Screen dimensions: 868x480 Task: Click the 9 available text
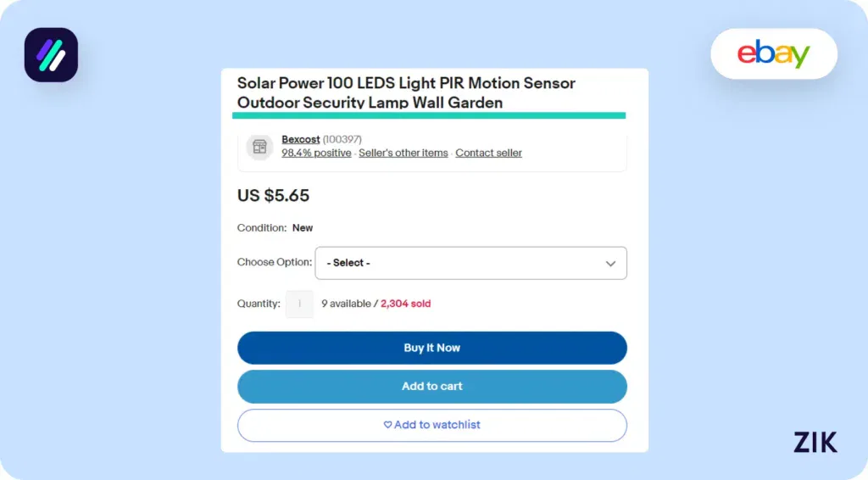pos(345,304)
